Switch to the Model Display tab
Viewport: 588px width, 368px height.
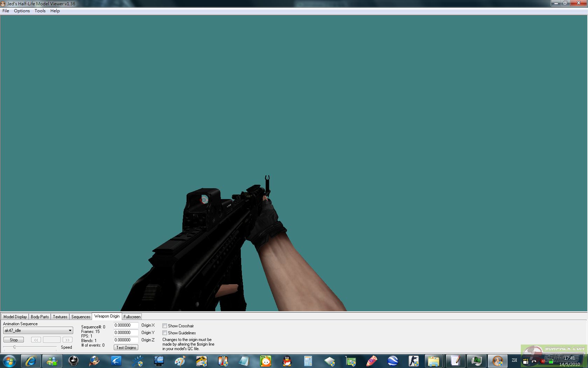(x=15, y=316)
